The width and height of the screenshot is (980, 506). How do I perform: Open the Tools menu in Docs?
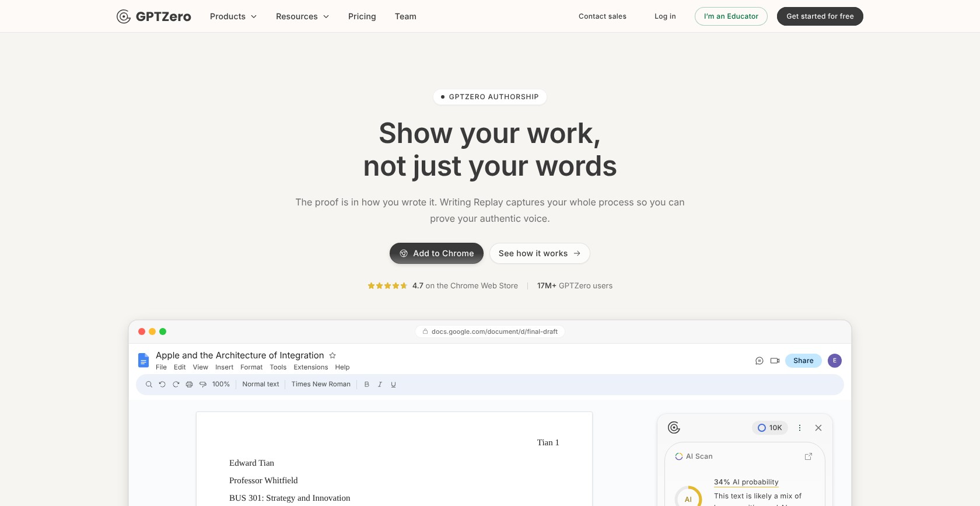[278, 367]
